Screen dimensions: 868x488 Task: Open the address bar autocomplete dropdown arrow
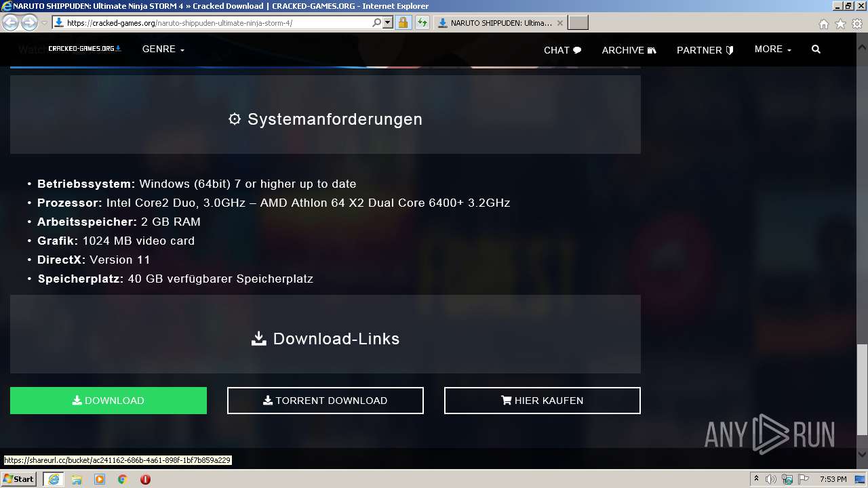[x=388, y=22]
